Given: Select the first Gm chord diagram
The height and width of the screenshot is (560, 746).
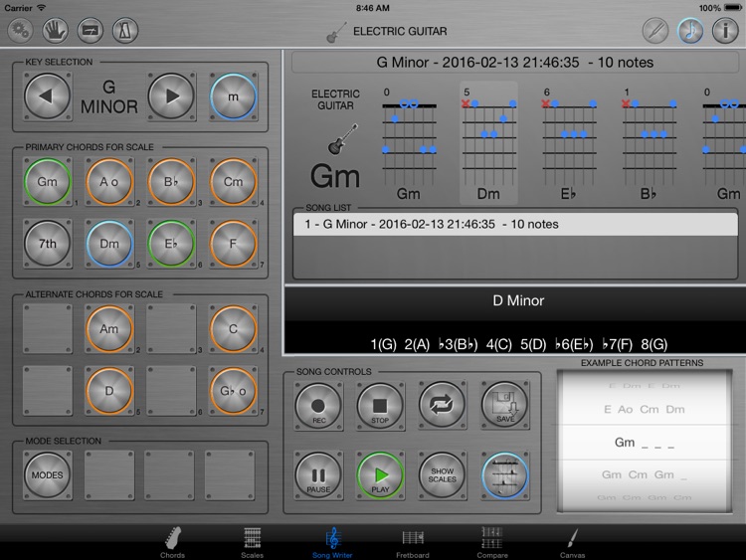Looking at the screenshot, I should coord(409,143).
